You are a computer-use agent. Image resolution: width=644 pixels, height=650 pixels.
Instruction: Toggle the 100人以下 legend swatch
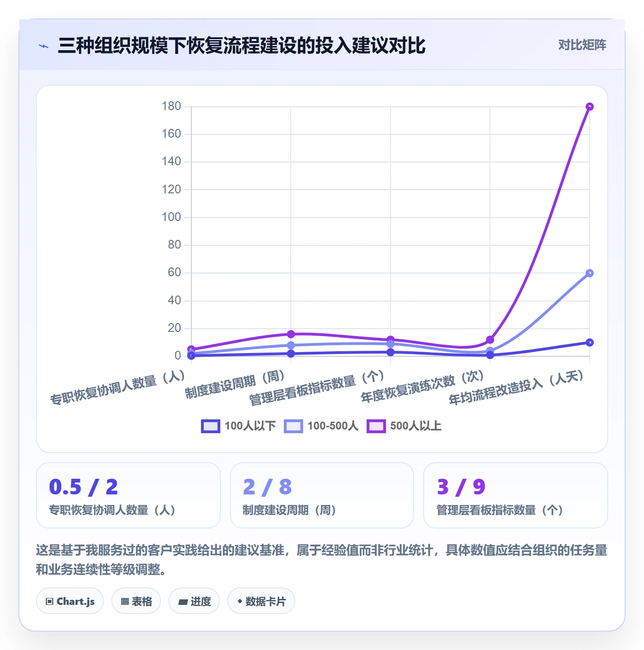(211, 426)
